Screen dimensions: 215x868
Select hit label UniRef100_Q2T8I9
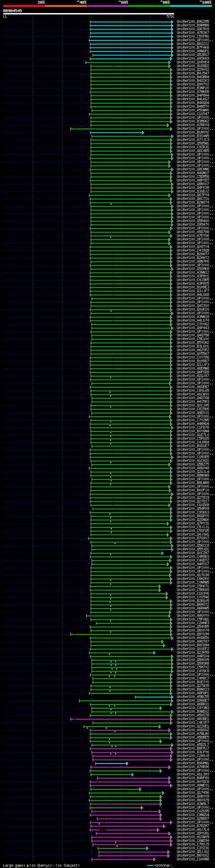tap(193, 498)
